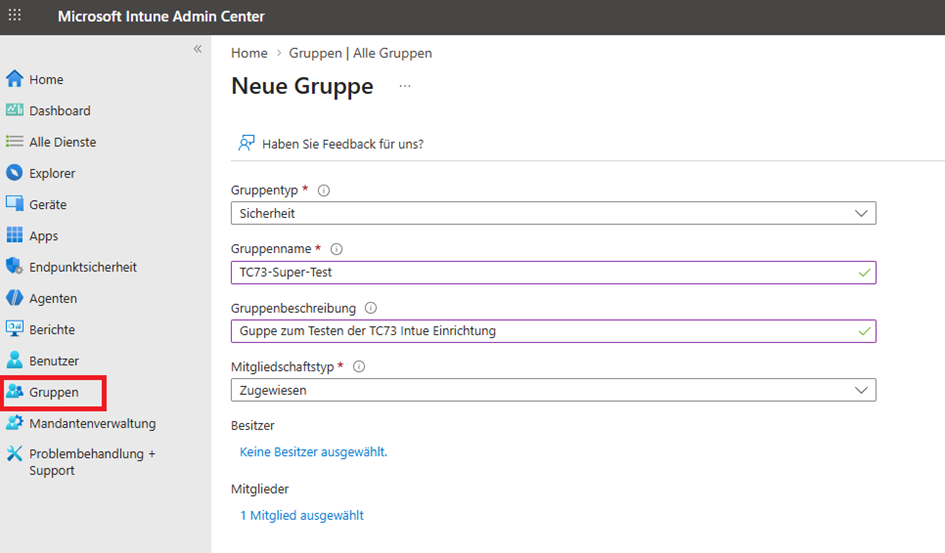Collapse the sidebar with double chevron

click(198, 49)
